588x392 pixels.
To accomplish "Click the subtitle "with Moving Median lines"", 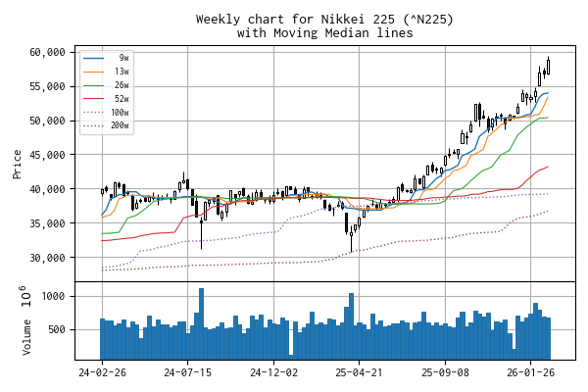I will point(324,33).
